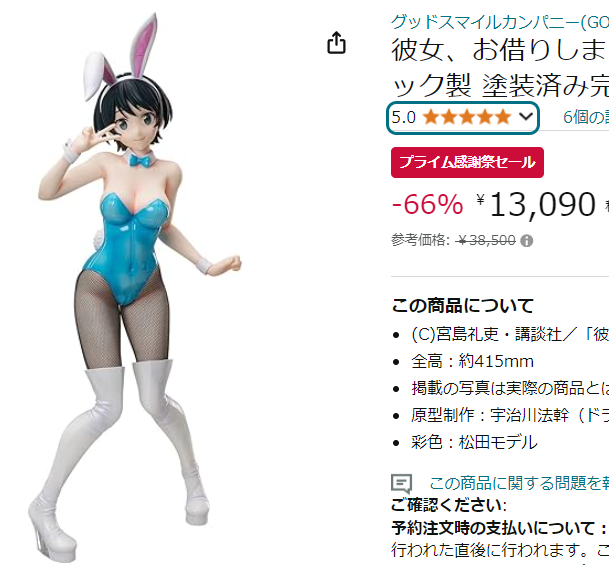Open the 6個の評価 reviews link
The width and height of the screenshot is (609, 565).
point(586,117)
